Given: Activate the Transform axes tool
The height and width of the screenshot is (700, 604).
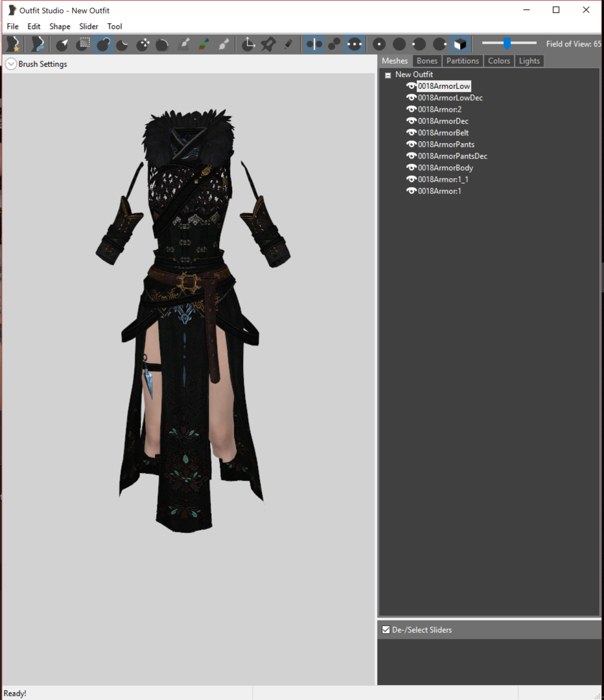Looking at the screenshot, I should pyautogui.click(x=248, y=44).
